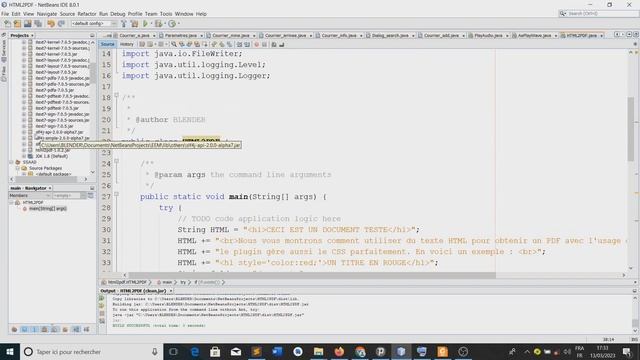Click the Stop Macro Recording icon

pos(264,44)
